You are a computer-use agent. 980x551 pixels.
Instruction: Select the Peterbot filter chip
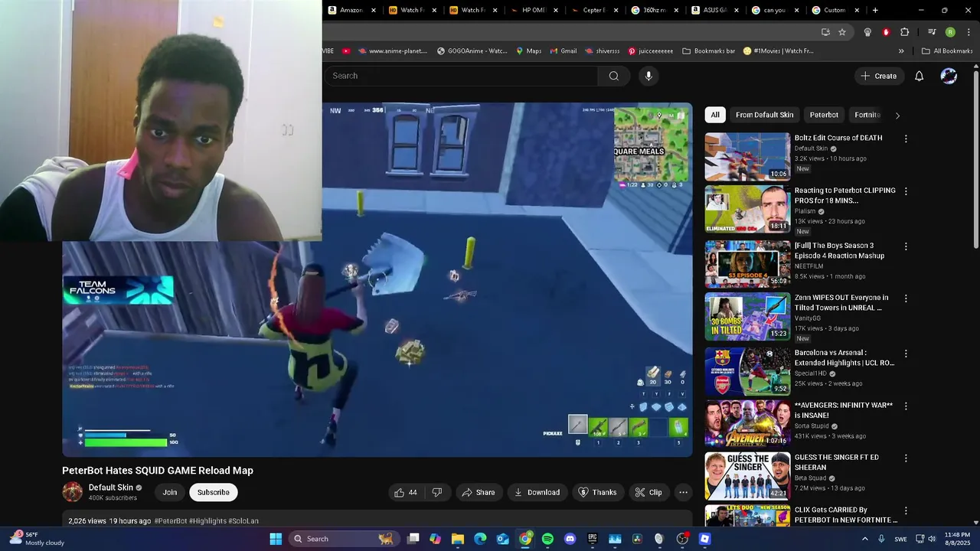[x=824, y=115]
